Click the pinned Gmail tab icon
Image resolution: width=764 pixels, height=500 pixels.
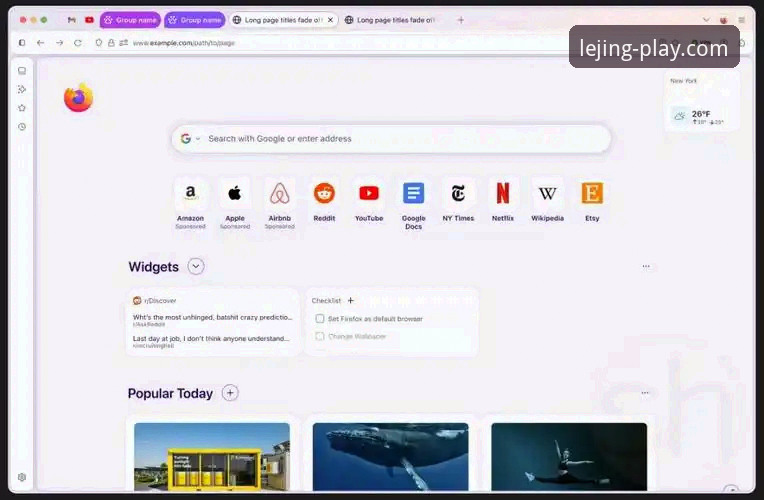coord(72,20)
